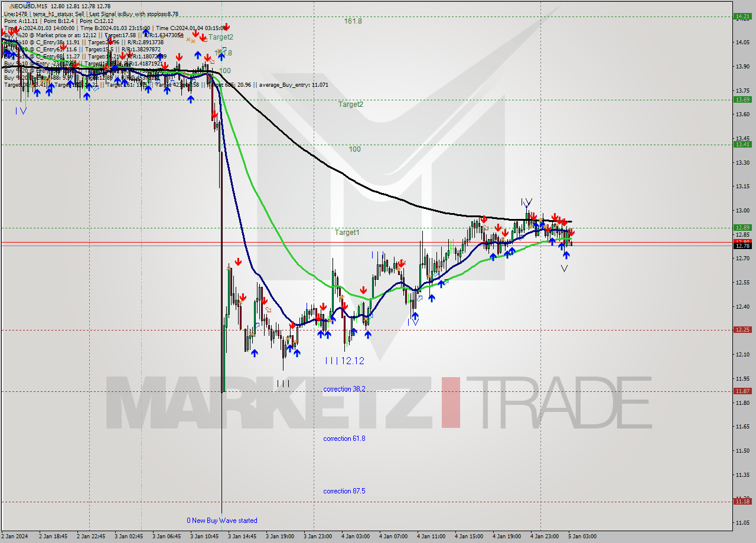Screen dimensions: 756x543
Task: Click the green 13.69 price tag
Action: [742, 100]
